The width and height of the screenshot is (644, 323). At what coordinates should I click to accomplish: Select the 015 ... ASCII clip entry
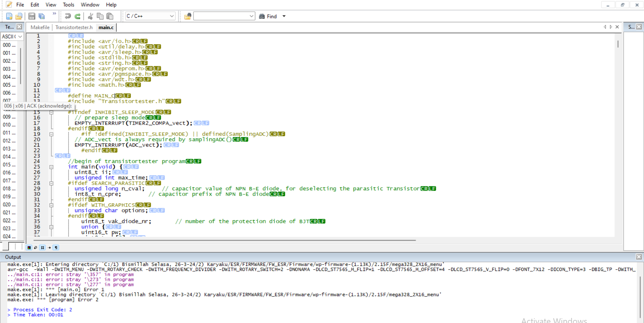coord(9,165)
